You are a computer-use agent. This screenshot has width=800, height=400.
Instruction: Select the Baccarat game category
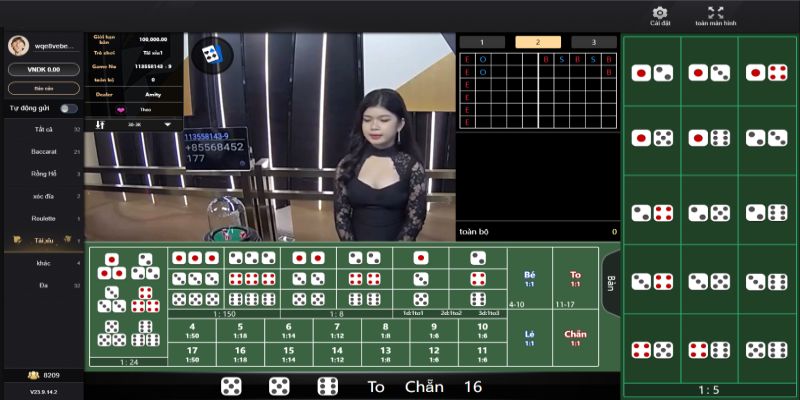click(44, 152)
